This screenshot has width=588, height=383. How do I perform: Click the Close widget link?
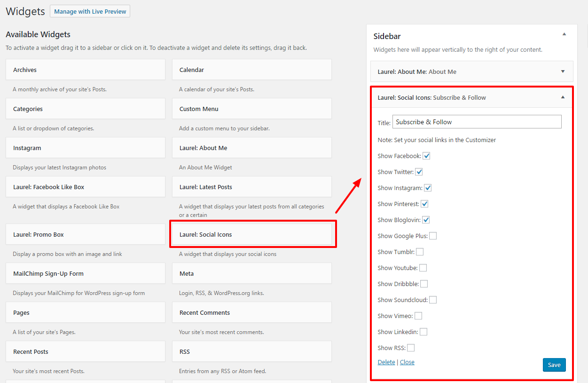pos(407,362)
